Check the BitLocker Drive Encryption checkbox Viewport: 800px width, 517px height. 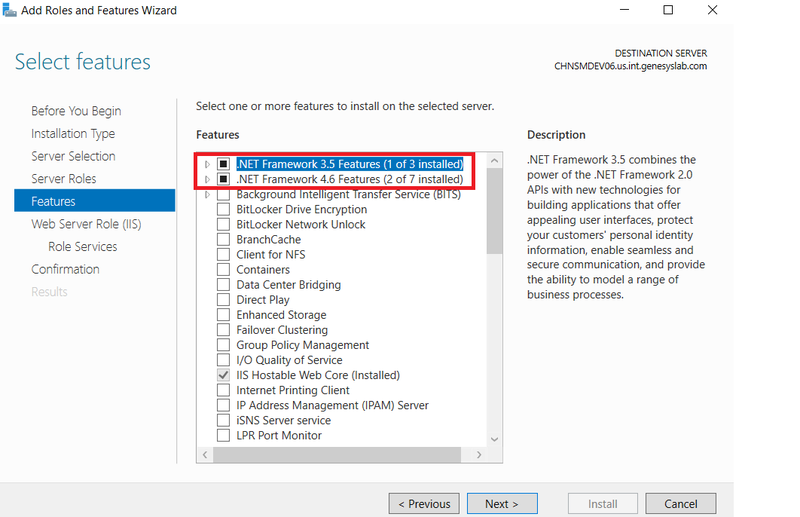coord(223,209)
